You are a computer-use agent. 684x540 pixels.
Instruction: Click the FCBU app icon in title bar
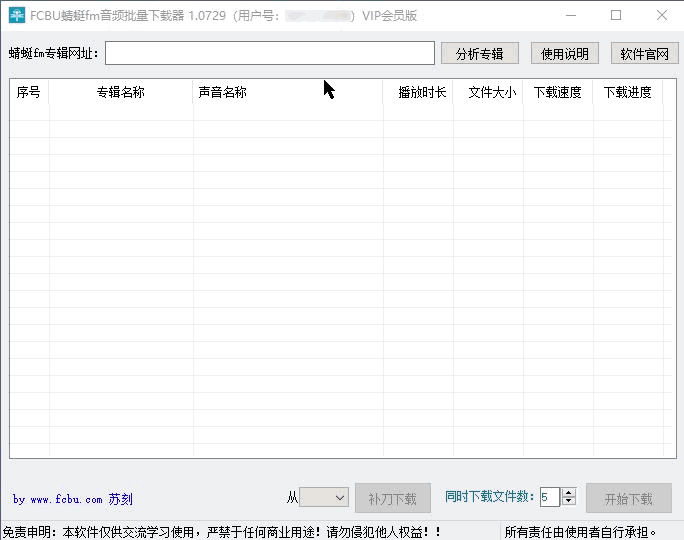click(17, 15)
